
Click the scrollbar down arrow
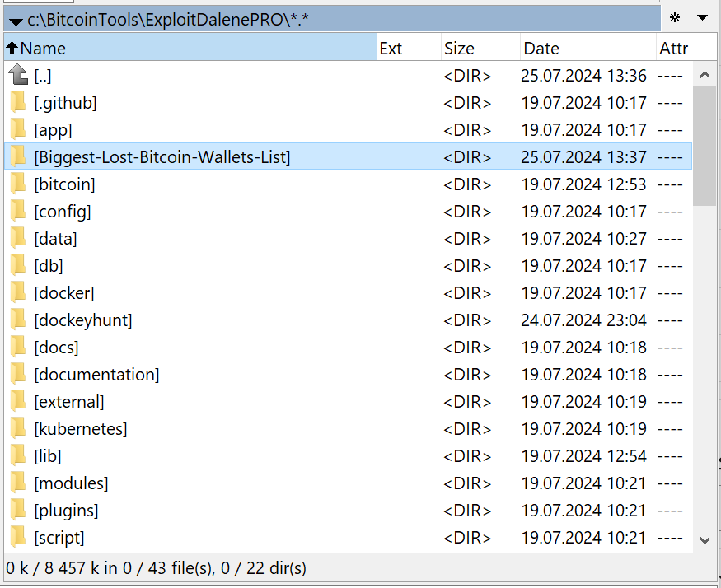(x=705, y=540)
